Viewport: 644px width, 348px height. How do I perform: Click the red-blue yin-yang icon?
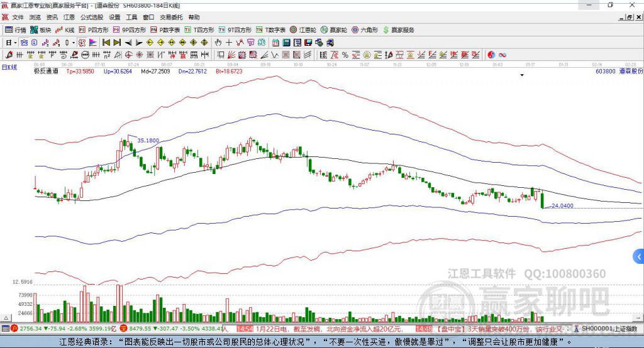(491, 55)
